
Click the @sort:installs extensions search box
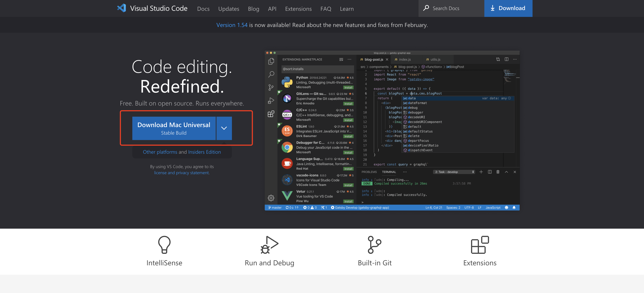(x=318, y=69)
